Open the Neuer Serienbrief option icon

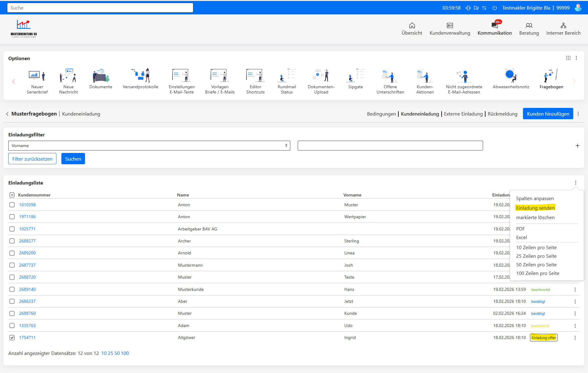tap(37, 75)
